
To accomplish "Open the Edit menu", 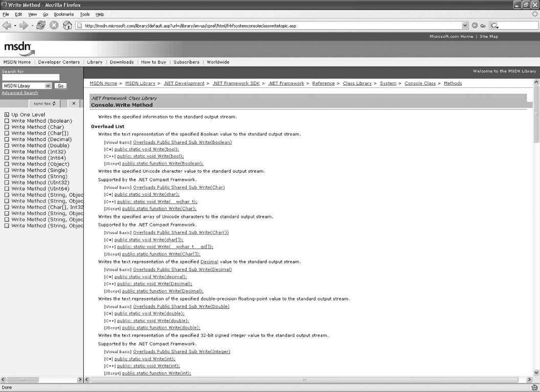I will (18, 14).
